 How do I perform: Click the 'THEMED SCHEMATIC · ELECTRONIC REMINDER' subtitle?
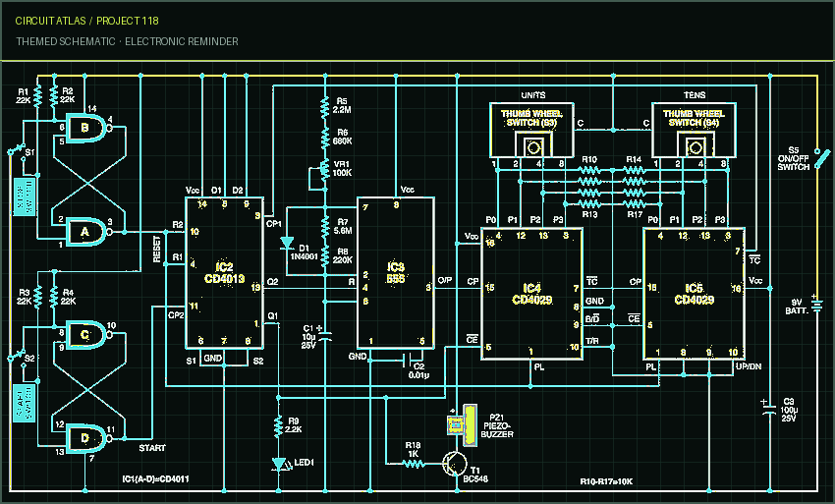(127, 41)
